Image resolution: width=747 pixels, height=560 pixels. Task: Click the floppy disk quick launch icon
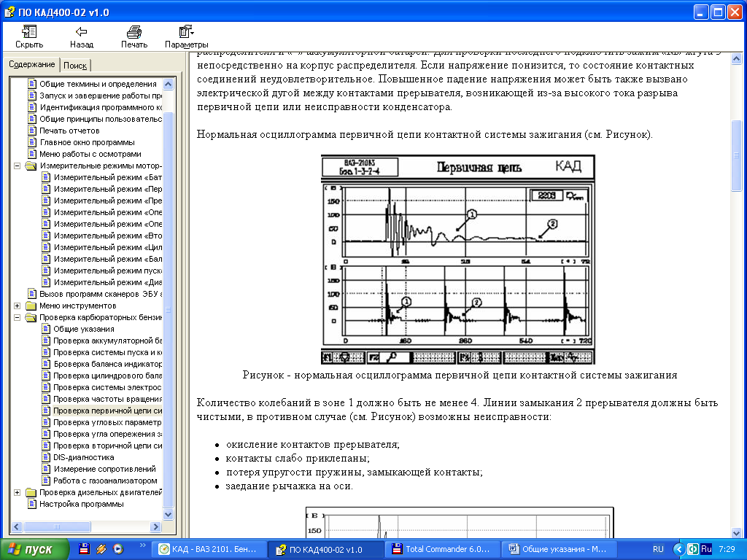pyautogui.click(x=84, y=549)
